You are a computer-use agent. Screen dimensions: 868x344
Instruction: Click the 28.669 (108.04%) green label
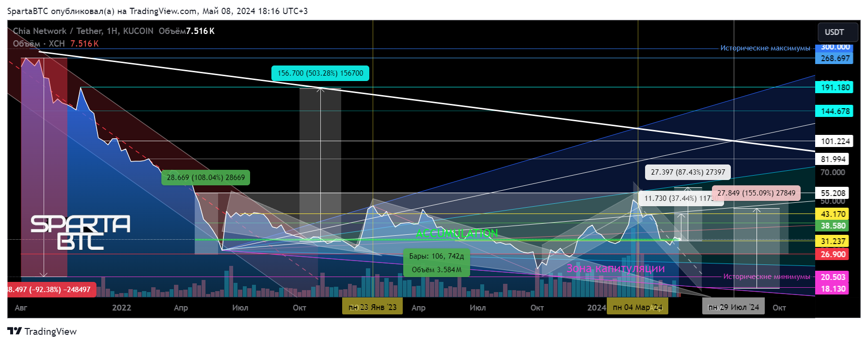pos(206,178)
